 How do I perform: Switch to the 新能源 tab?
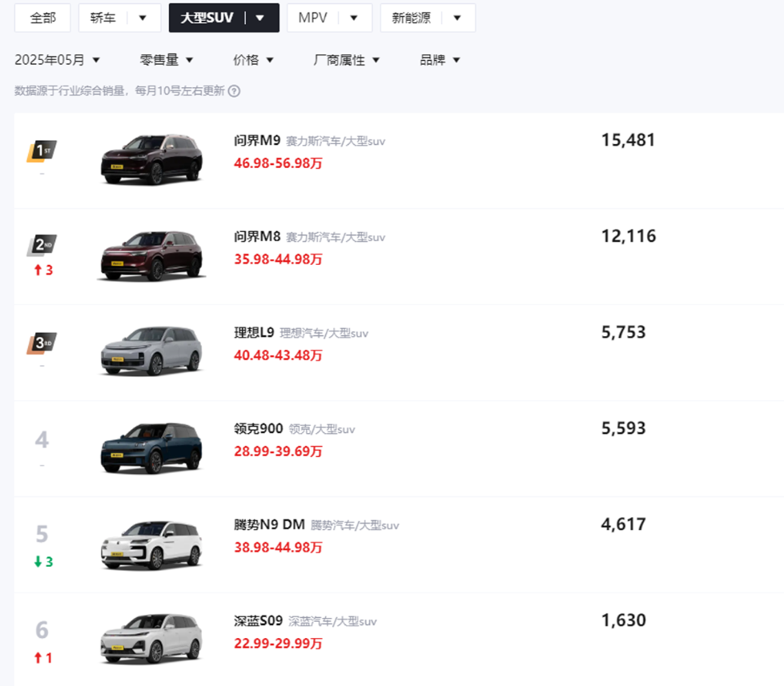(411, 18)
